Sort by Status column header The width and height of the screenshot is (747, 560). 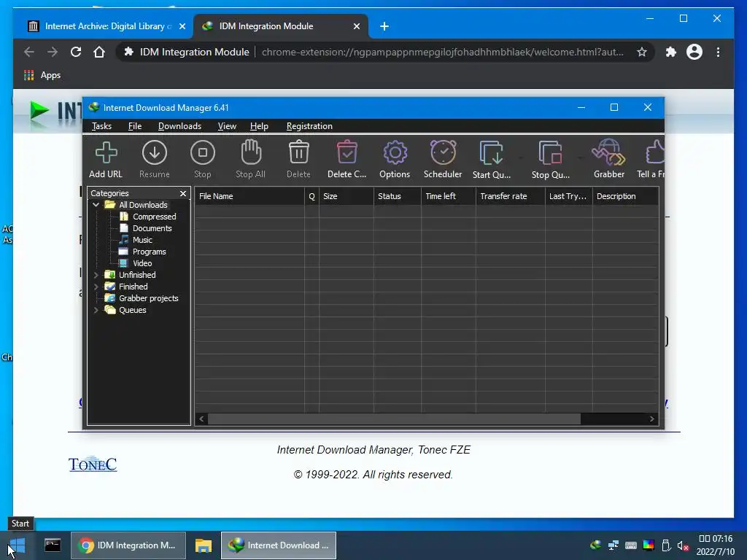(397, 196)
